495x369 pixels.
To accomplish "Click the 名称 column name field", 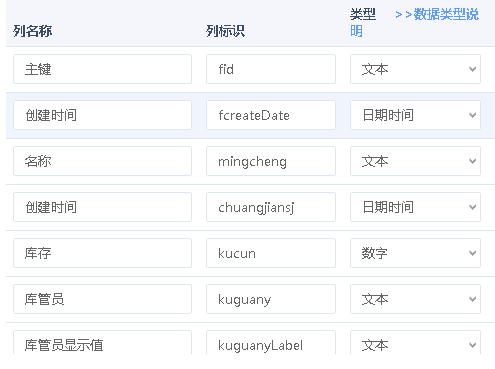I will click(102, 161).
